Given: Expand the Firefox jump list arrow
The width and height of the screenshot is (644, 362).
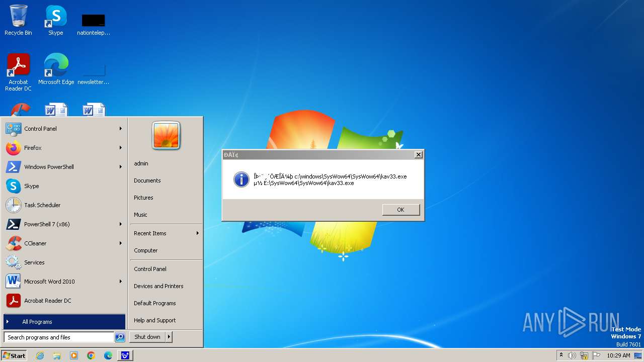Looking at the screenshot, I should pyautogui.click(x=121, y=148).
